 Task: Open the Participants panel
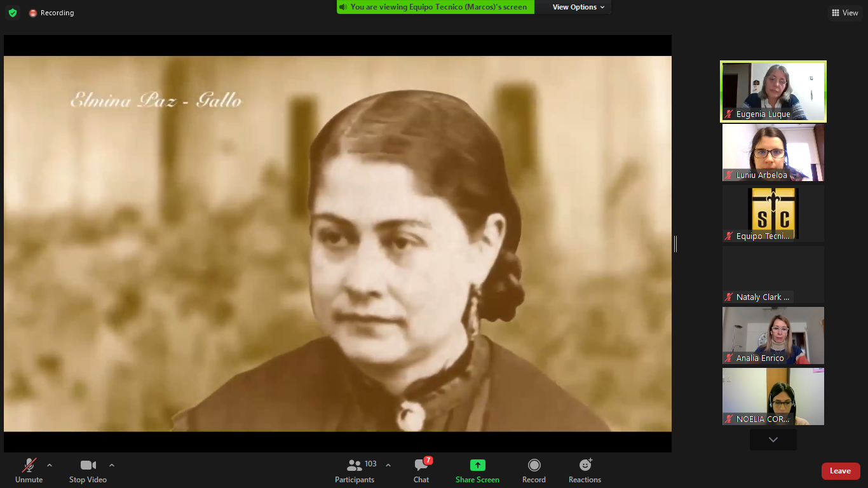[356, 471]
